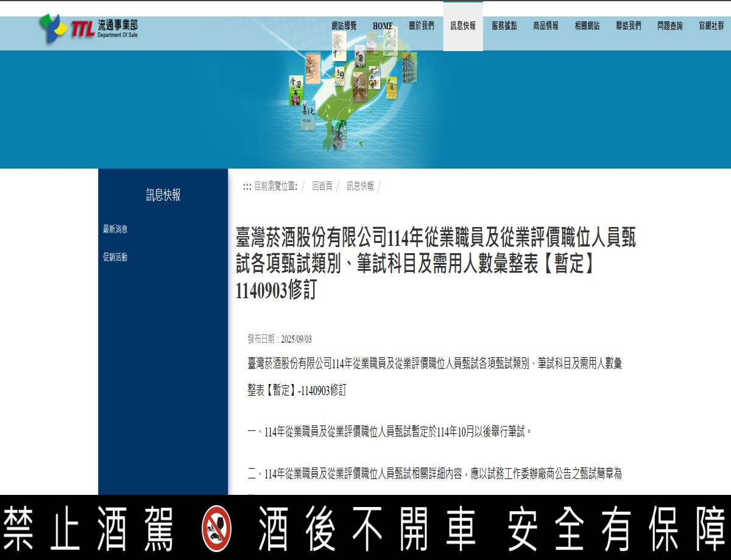
Task: Click the 訊息快報 breadcrumb link
Action: click(x=361, y=186)
